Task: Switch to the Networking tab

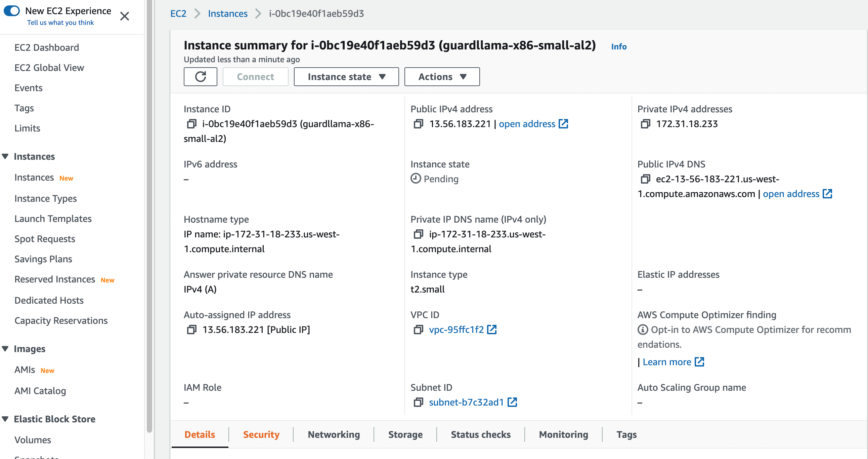Action: (334, 434)
